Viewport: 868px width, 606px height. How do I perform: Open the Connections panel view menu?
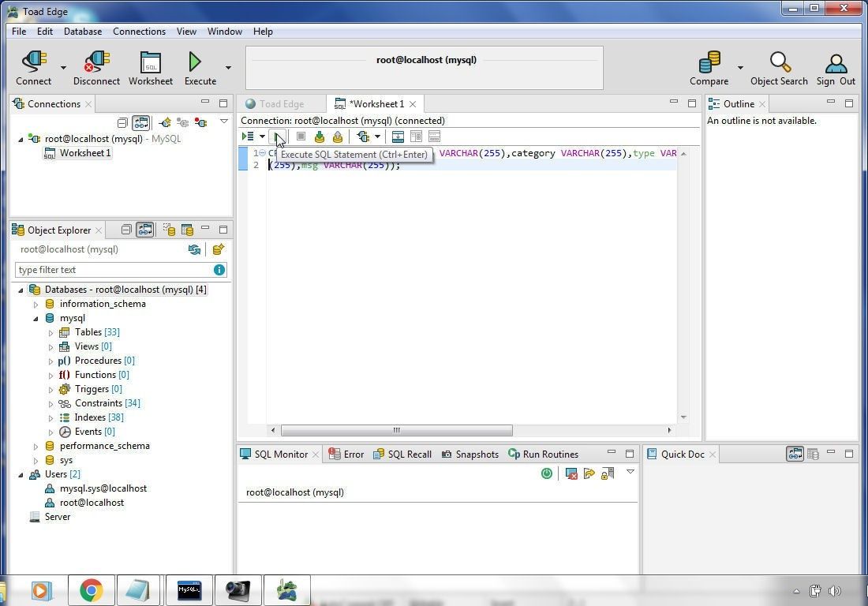pyautogui.click(x=223, y=122)
